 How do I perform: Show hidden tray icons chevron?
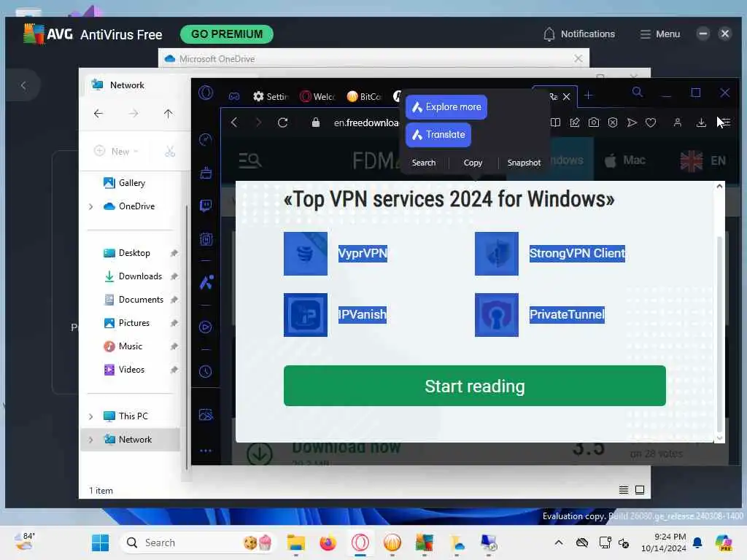(559, 542)
